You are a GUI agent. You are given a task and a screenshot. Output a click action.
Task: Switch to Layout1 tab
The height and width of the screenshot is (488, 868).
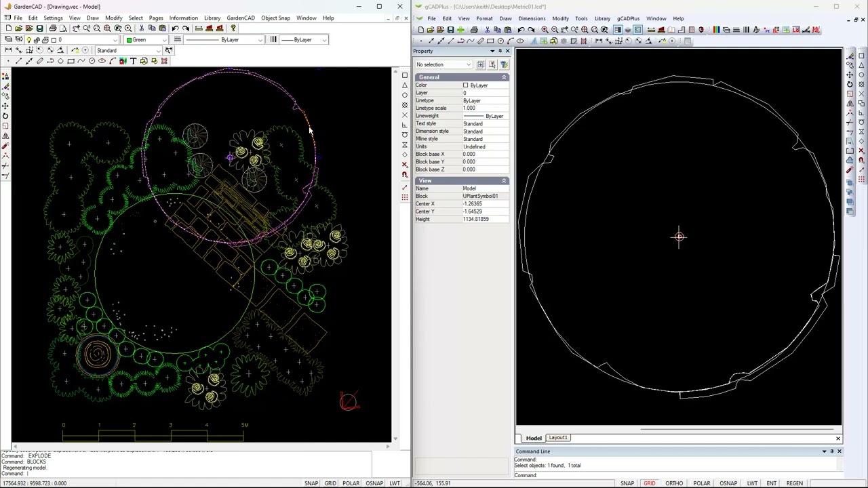click(558, 438)
